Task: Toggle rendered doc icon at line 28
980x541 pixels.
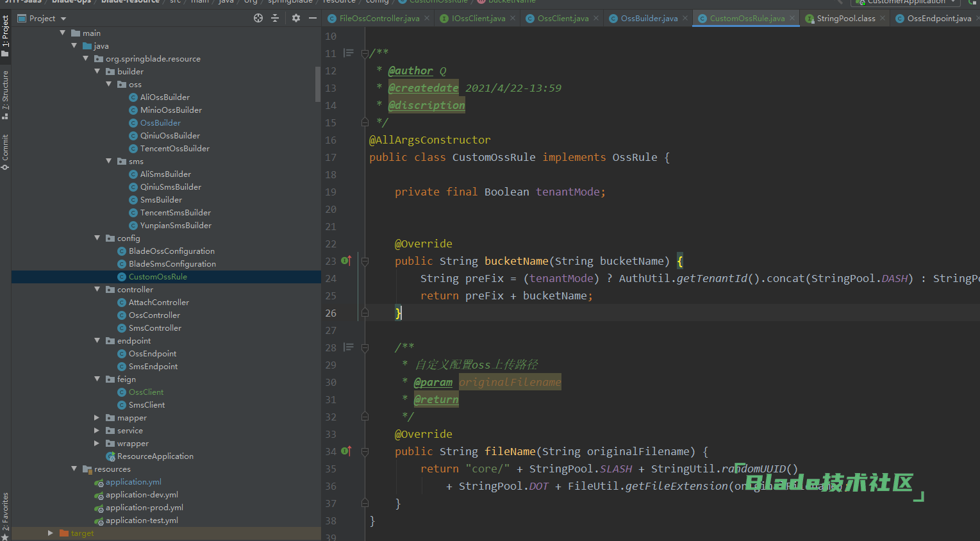Action: (348, 347)
